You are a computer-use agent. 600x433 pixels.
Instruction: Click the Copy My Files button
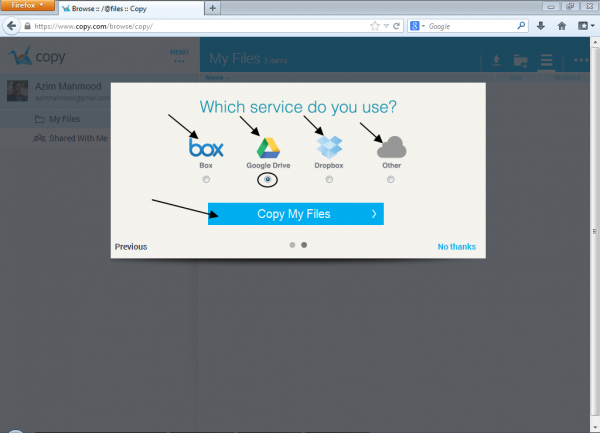coord(296,214)
